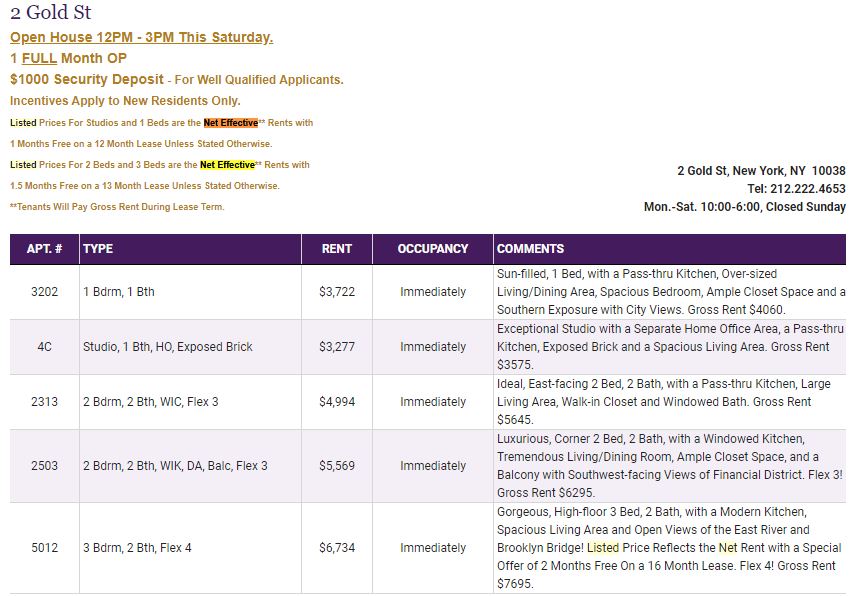This screenshot has height=596, width=860.
Task: Click 'Incentives Apply to New Residents Only.'
Action: point(125,101)
